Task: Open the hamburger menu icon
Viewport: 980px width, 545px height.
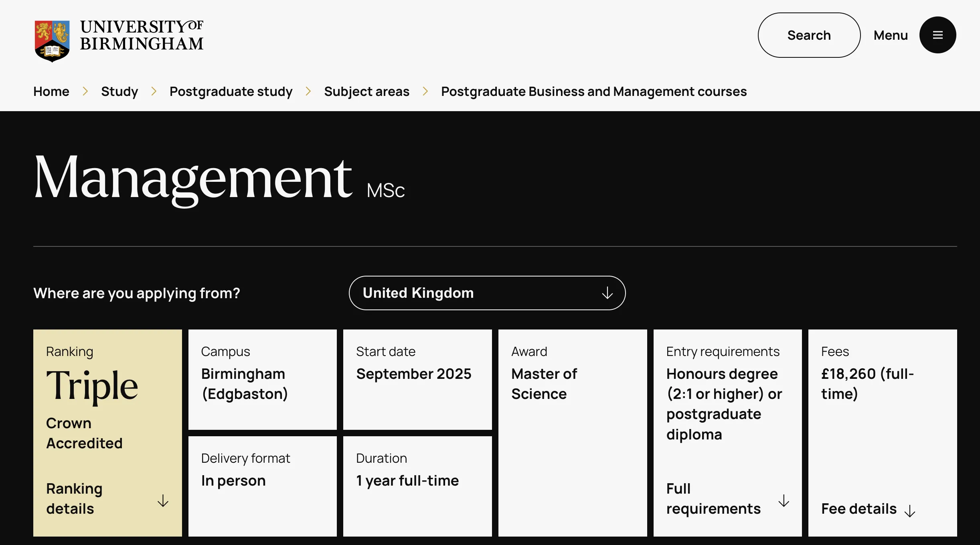Action: 937,35
